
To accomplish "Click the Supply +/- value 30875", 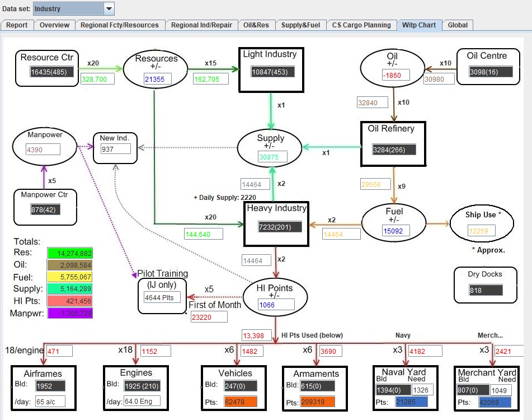I will 273,157.
